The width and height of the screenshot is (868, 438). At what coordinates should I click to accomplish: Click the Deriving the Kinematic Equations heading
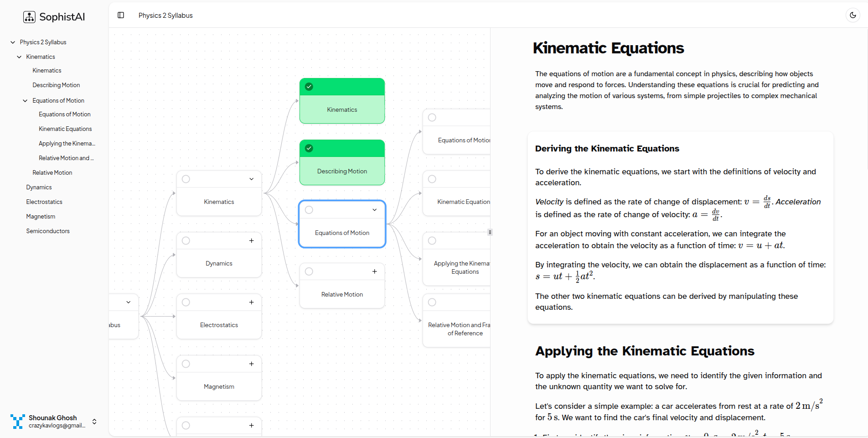(607, 149)
